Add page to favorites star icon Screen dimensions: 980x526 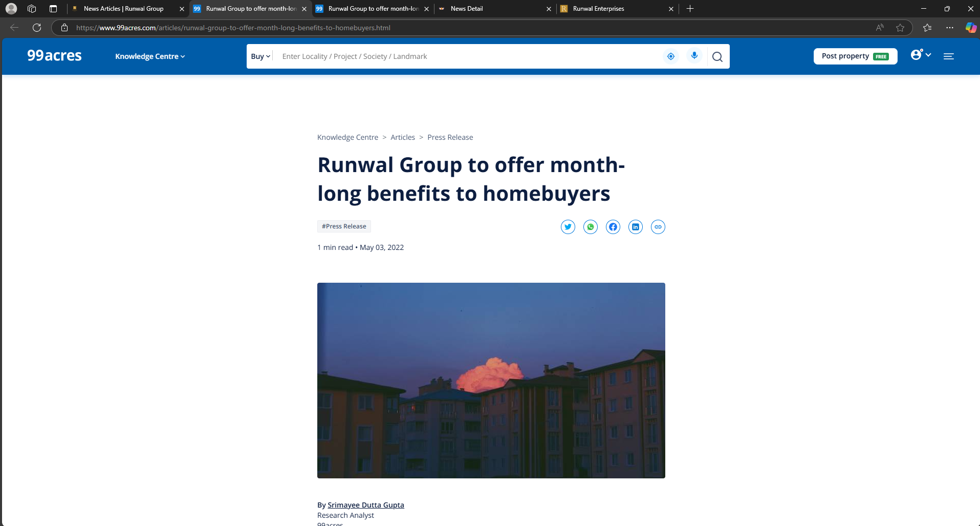pos(900,28)
